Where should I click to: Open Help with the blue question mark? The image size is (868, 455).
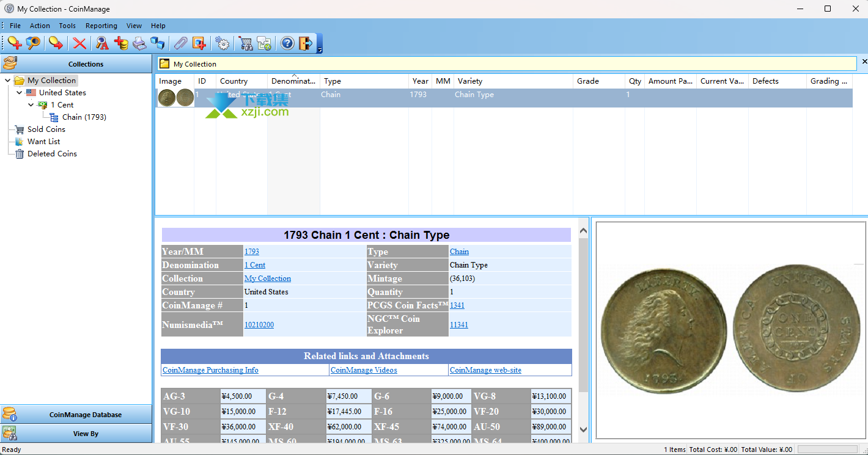coord(287,43)
